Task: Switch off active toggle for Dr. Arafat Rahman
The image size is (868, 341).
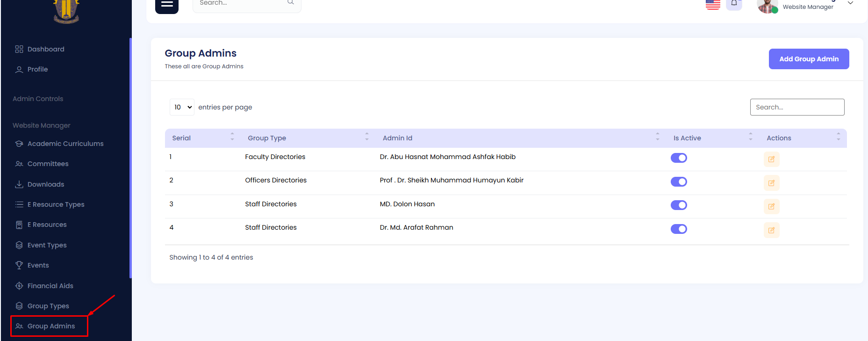Action: 679,229
